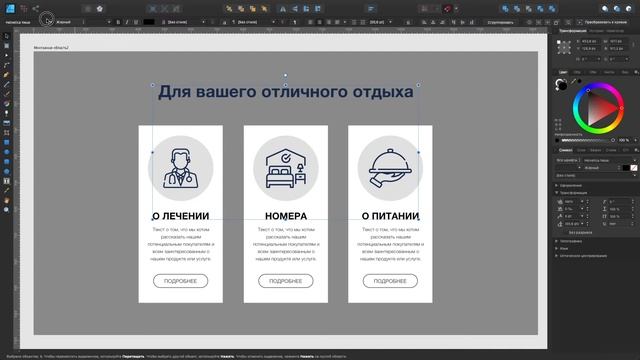640x360 pixels.
Task: Switch to the Символ tab
Action: [565, 150]
